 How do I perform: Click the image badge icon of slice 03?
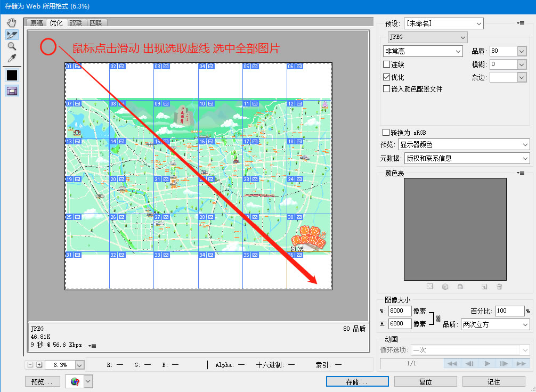point(166,66)
